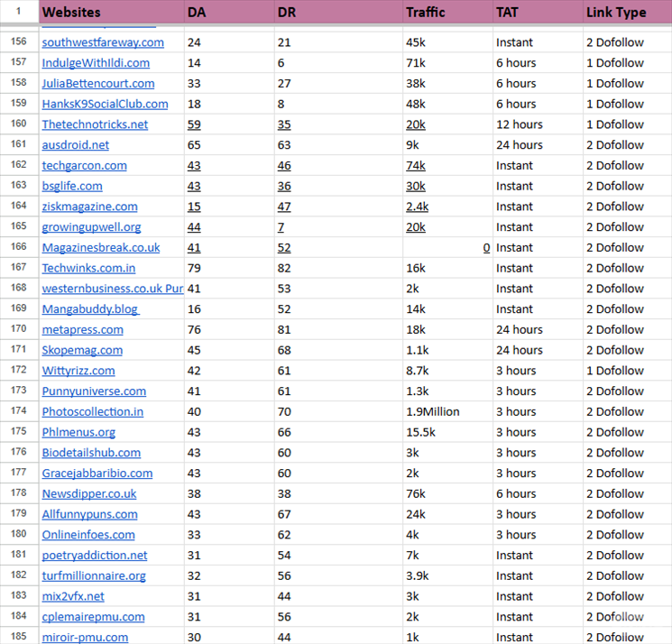
Task: Open the Allfunnypuns.com link
Action: (89, 515)
